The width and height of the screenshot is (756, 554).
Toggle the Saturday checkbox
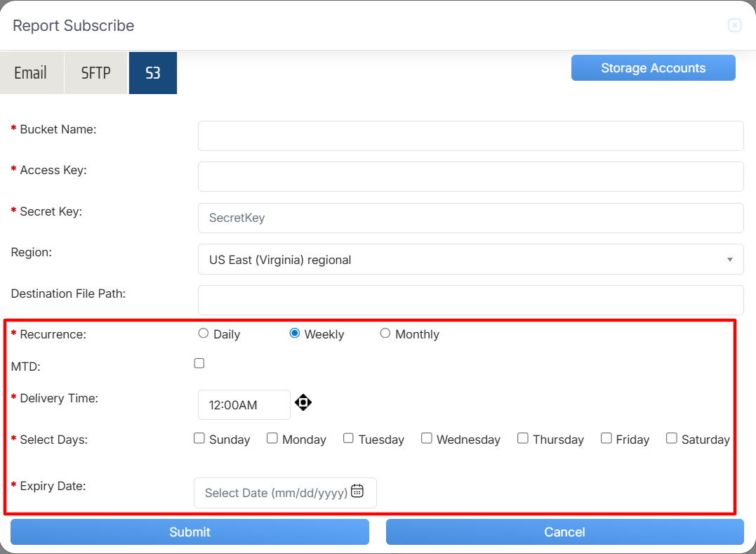672,438
